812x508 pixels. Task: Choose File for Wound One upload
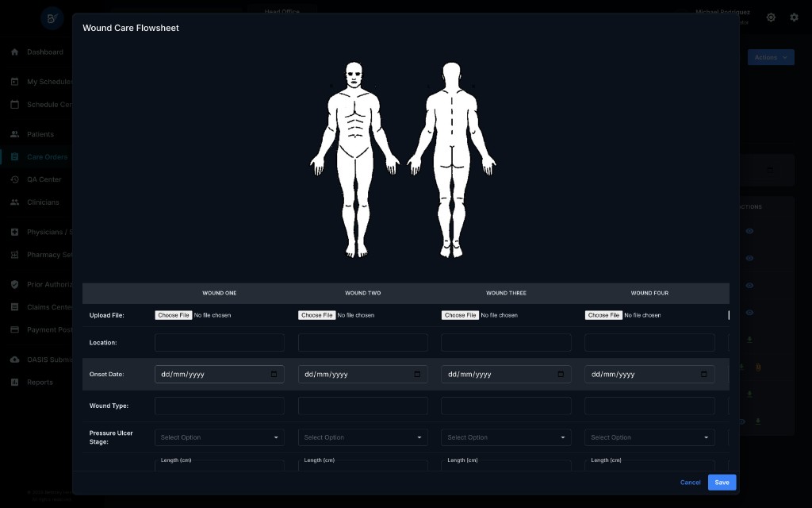pyautogui.click(x=174, y=315)
